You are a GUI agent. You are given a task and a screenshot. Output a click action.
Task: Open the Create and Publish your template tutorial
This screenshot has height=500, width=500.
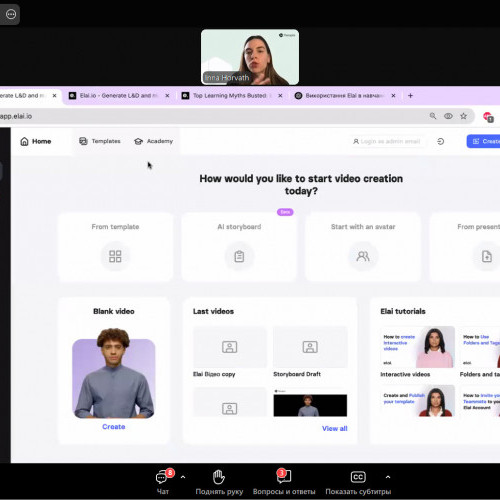(x=417, y=401)
